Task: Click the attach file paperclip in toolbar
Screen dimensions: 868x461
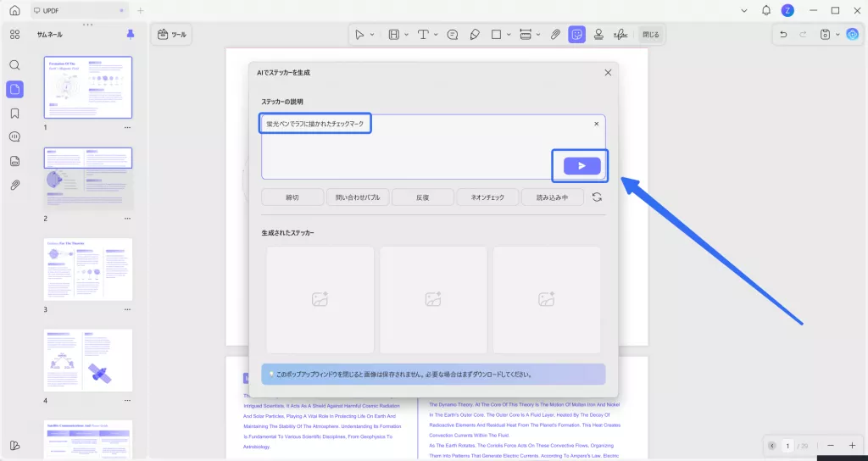Action: coord(555,34)
